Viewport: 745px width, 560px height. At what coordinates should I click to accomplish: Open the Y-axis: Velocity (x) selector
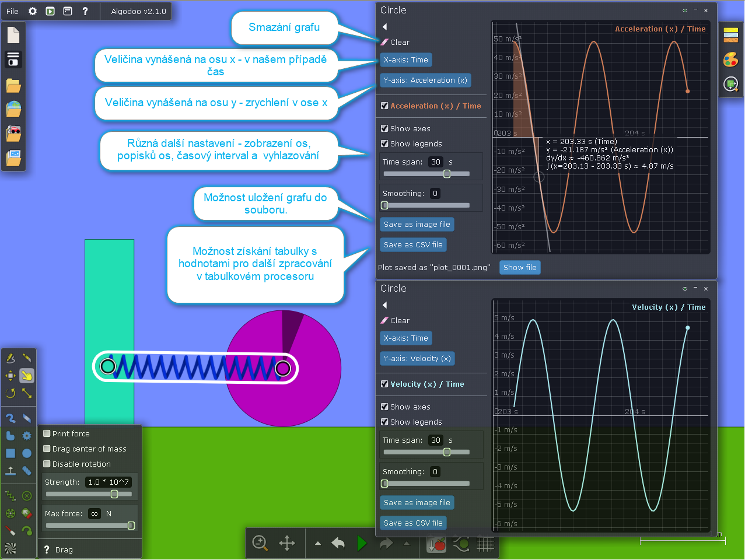[417, 359]
